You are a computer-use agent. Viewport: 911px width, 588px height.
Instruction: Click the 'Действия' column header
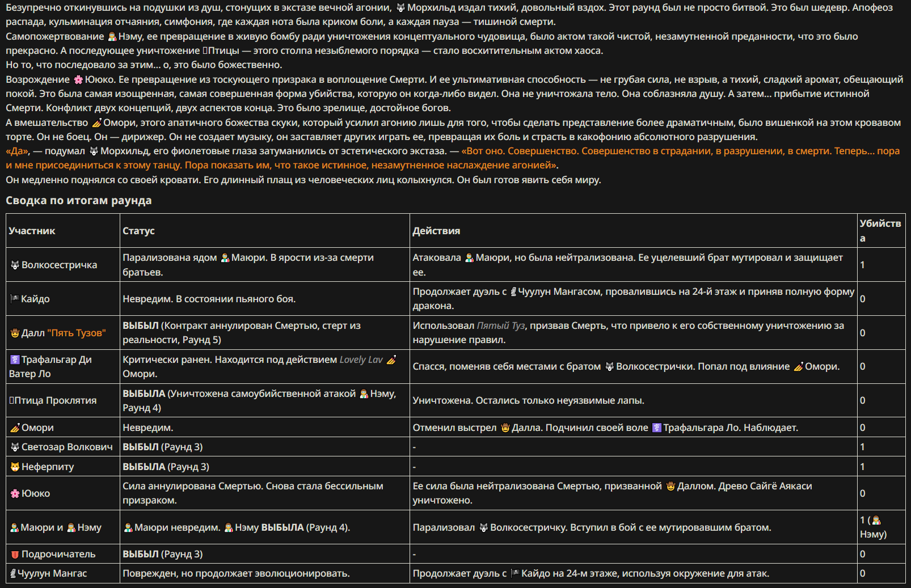pos(436,231)
